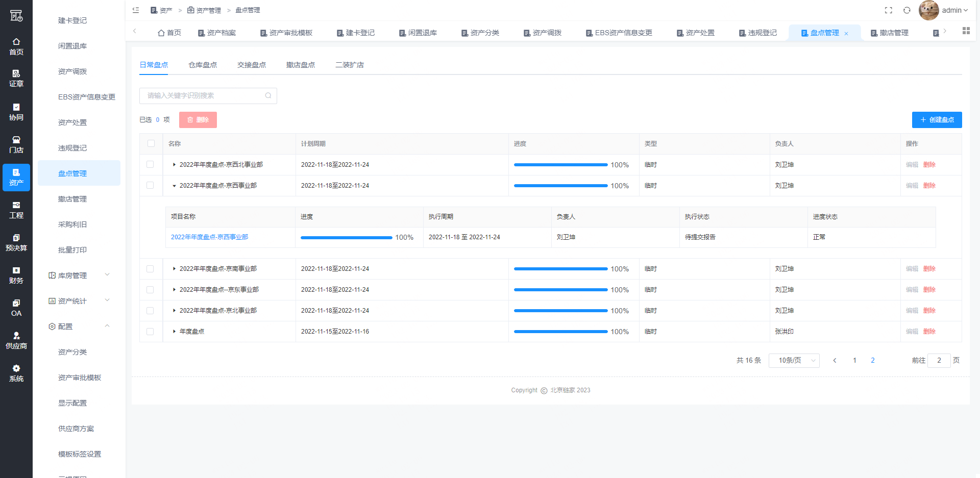This screenshot has height=478, width=980.
Task: Open the 门店 store module icon
Action: pos(16,140)
